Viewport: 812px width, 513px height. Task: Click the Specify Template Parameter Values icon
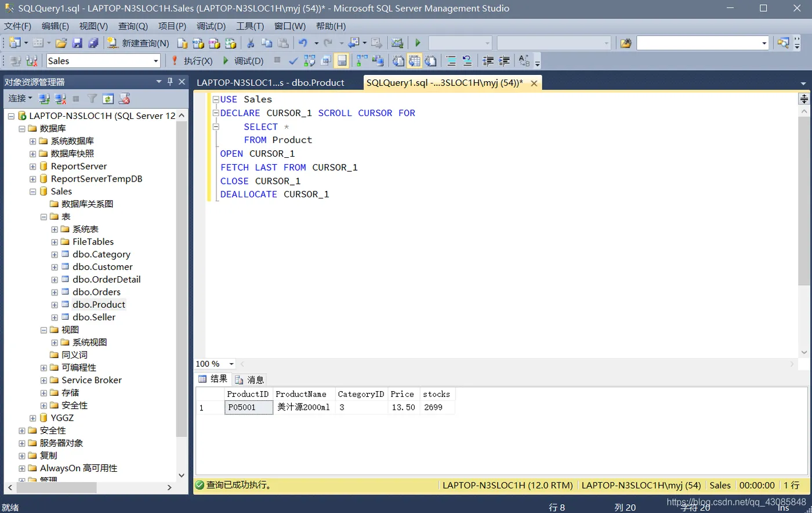524,60
